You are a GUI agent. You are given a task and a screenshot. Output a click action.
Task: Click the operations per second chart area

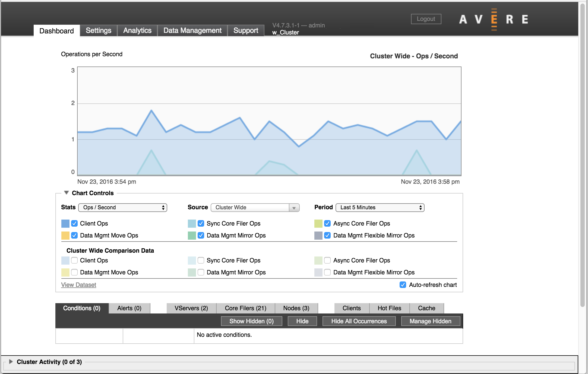[269, 121]
